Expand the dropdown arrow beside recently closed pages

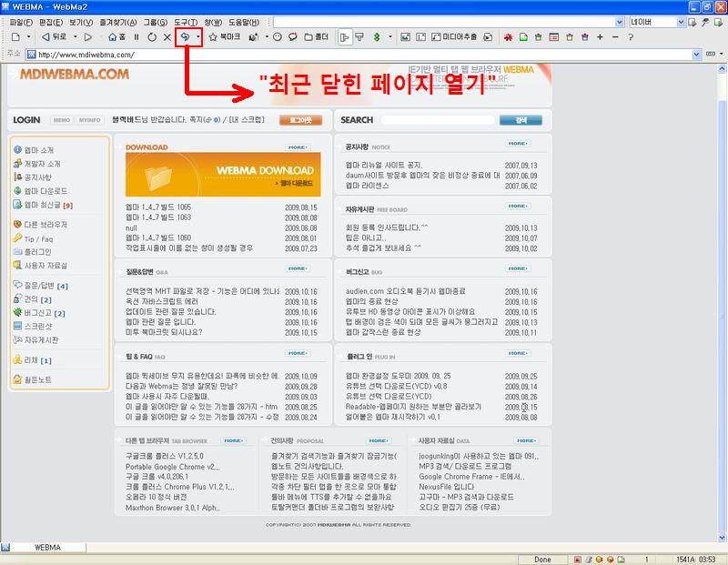(x=198, y=37)
